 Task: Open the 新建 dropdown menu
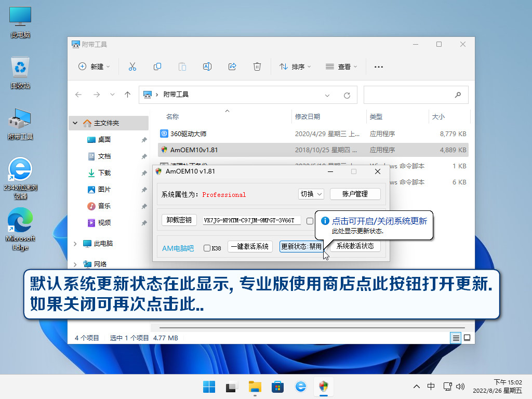tap(94, 66)
